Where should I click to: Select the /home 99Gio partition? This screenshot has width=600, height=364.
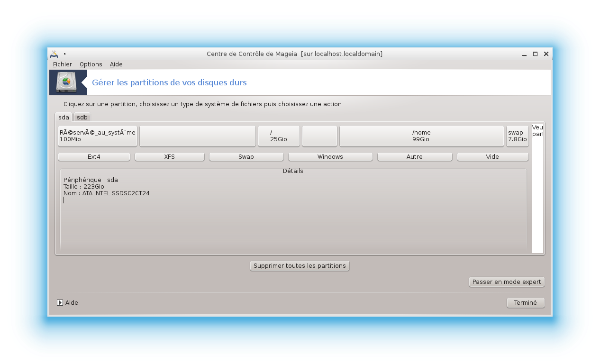(x=421, y=136)
